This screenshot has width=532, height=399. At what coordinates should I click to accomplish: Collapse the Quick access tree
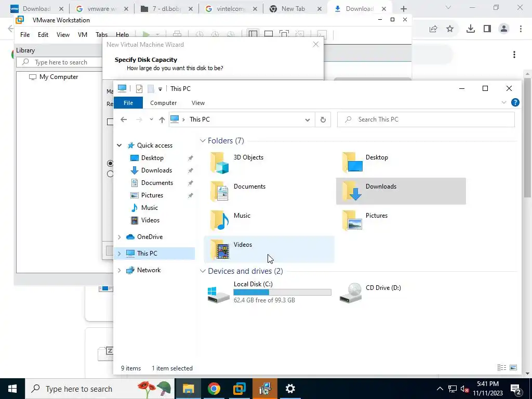point(119,145)
